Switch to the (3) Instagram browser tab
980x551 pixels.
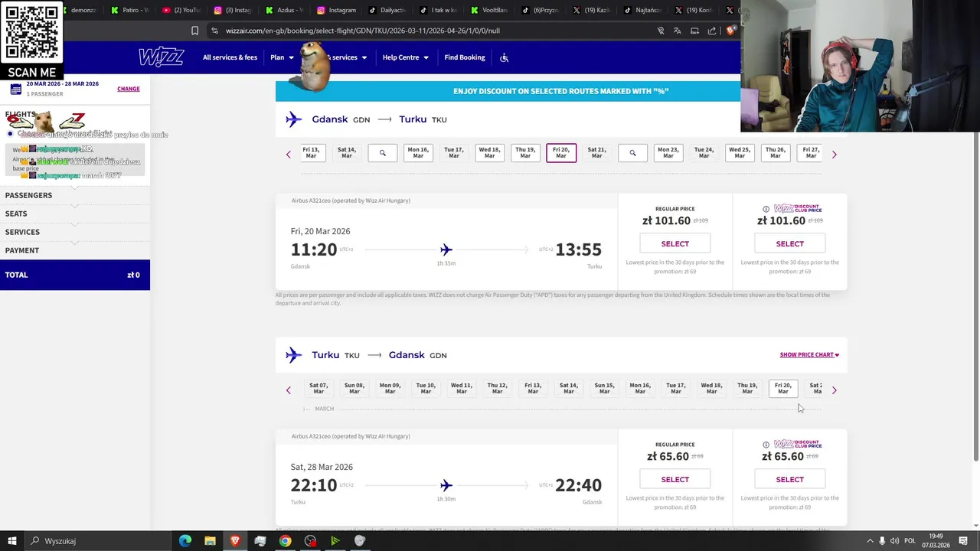(234, 10)
